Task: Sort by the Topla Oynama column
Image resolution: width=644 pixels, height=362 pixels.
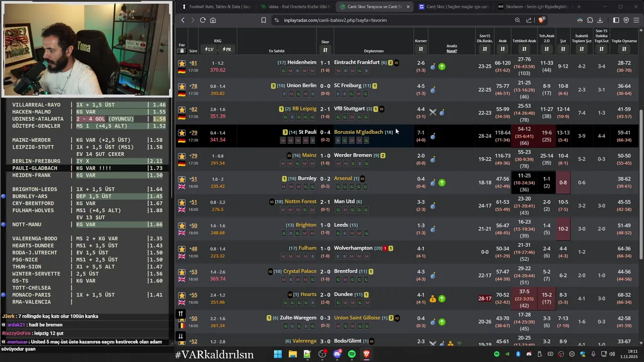Action: pyautogui.click(x=624, y=49)
